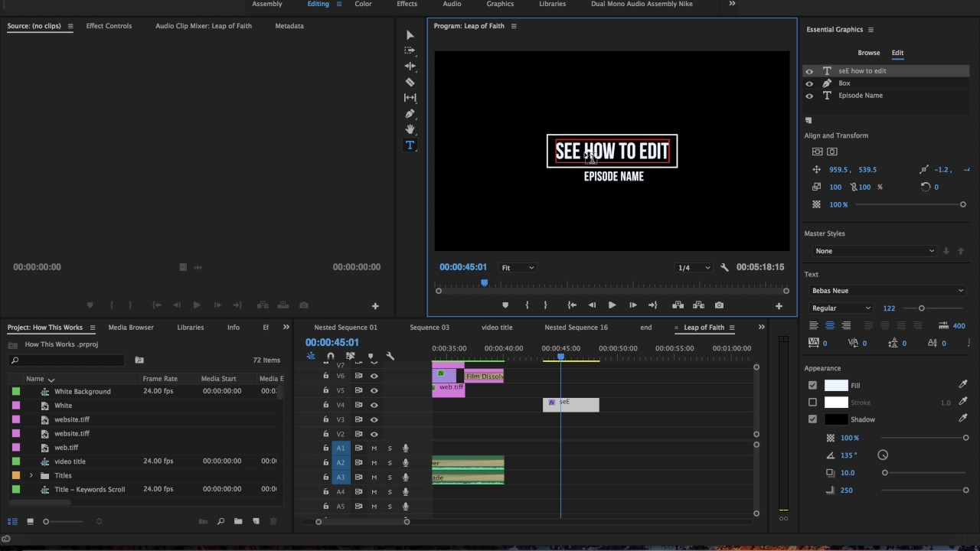Viewport: 980px width, 551px height.
Task: Open the program monitor wrench settings
Action: pyautogui.click(x=724, y=268)
